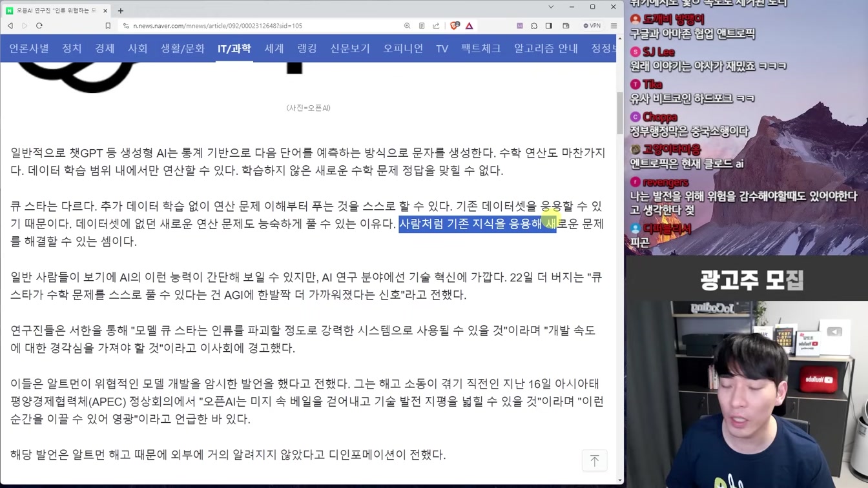Maximize the browser window
868x488 pixels.
click(x=592, y=7)
